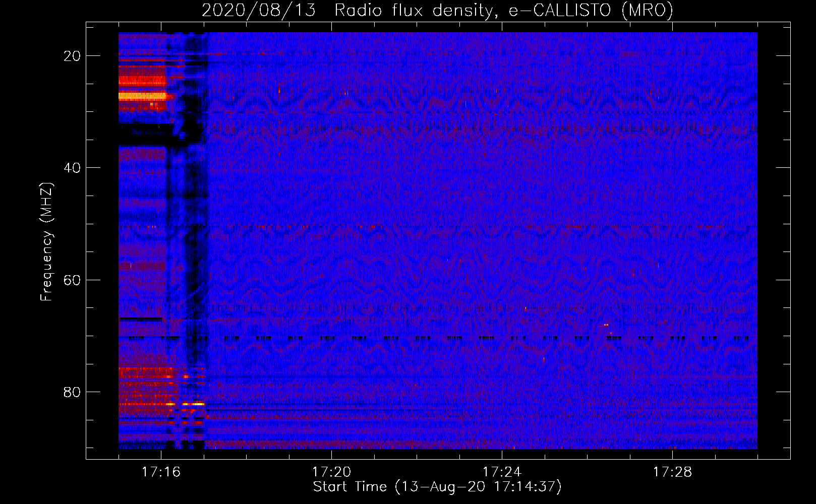
Task: Click the frequency tick label 60
Action: (72, 280)
